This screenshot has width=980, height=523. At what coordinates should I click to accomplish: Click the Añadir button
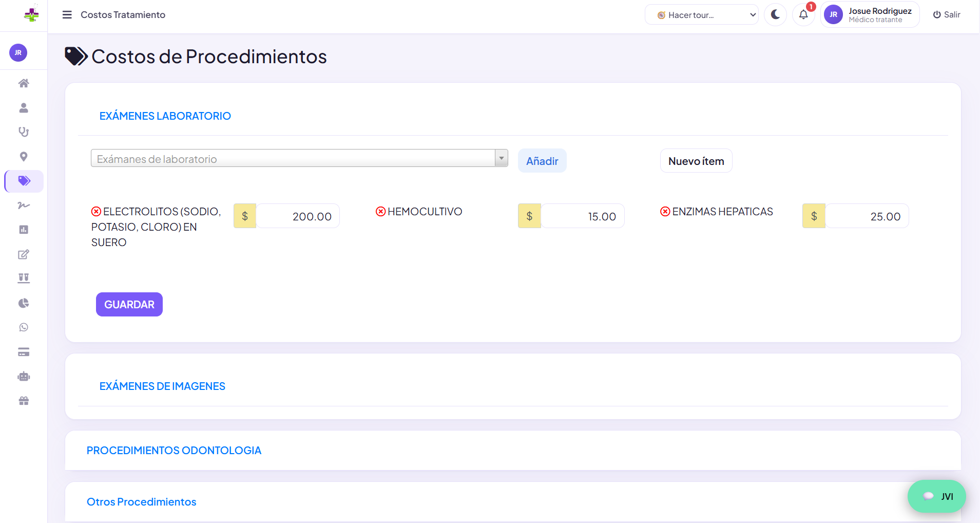tap(542, 161)
